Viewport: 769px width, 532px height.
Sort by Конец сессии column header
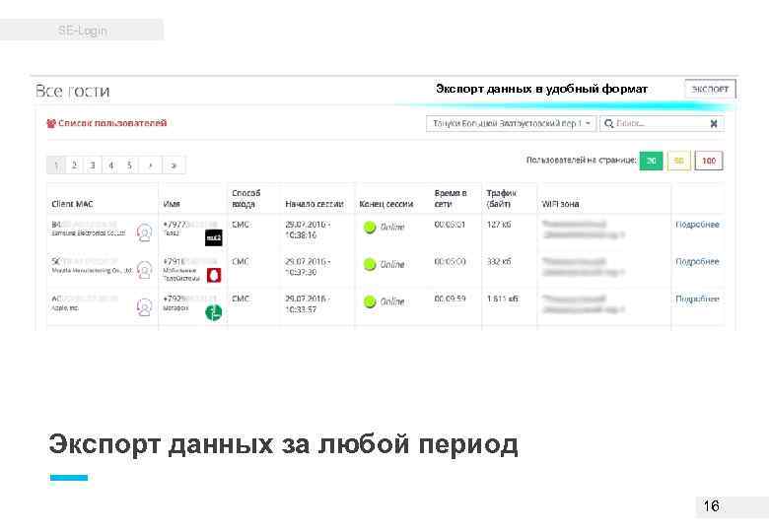(385, 204)
